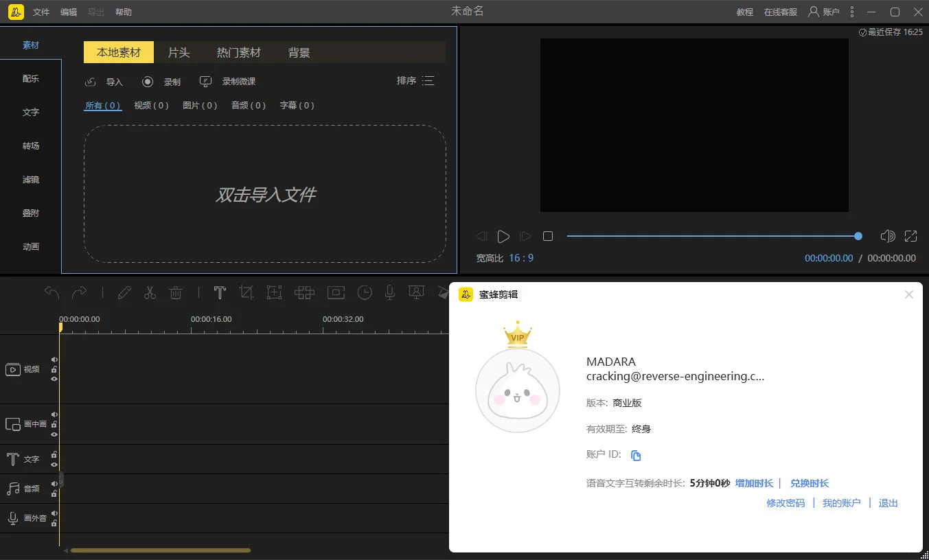Copy the account ID with the copy icon
The width and height of the screenshot is (929, 560).
[635, 454]
